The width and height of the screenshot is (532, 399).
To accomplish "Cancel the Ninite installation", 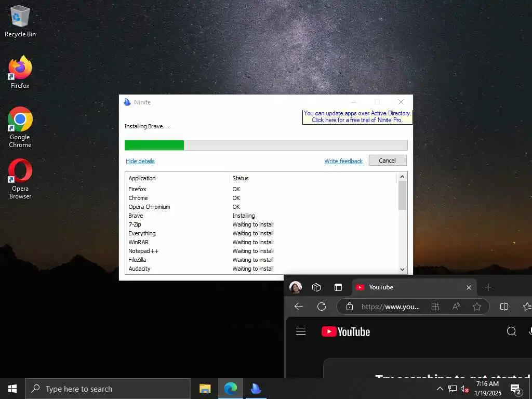I will 388,161.
